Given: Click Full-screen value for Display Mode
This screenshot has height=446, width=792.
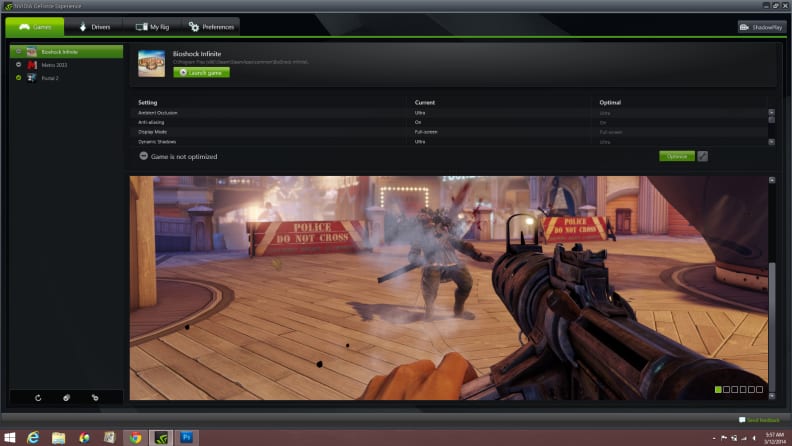Looking at the screenshot, I should pyautogui.click(x=426, y=132).
